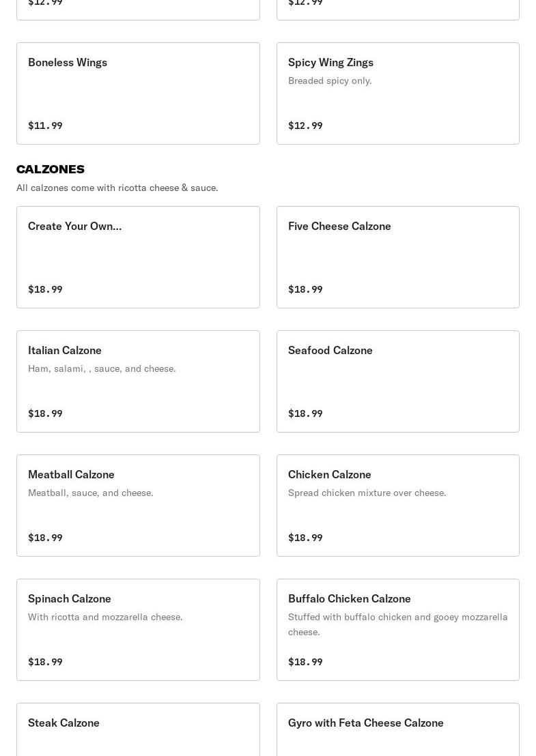Select the Spicy Wing Zings item
The height and width of the screenshot is (756, 536).
[330, 62]
